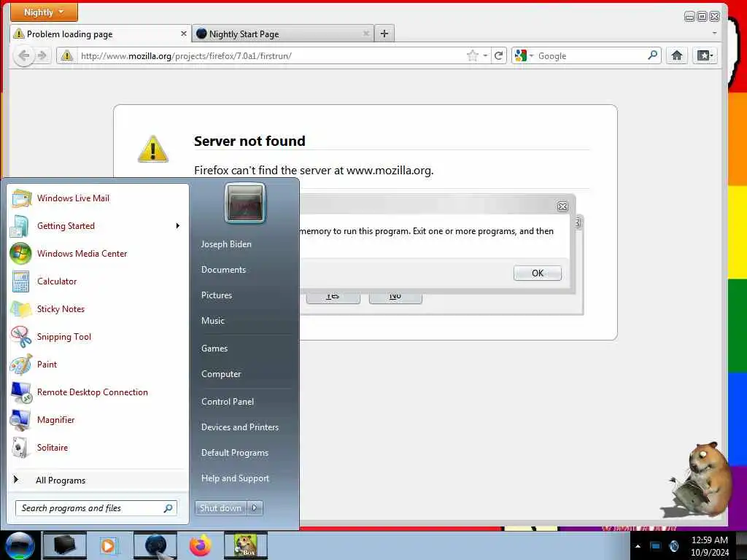The image size is (747, 560).
Task: Open the Nightly application menu button
Action: 44,12
